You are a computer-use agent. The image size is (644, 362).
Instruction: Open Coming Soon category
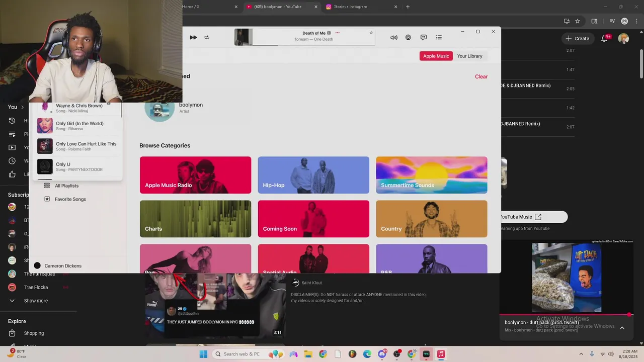pos(313,219)
